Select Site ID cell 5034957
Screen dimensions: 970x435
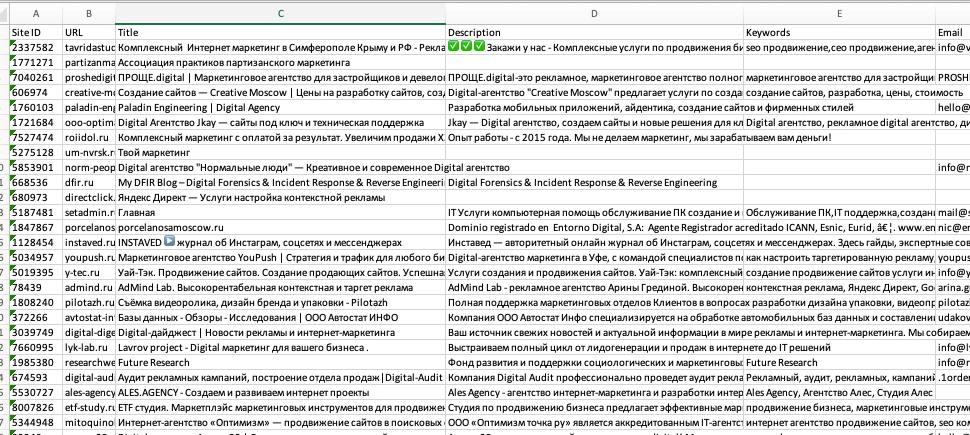36,257
